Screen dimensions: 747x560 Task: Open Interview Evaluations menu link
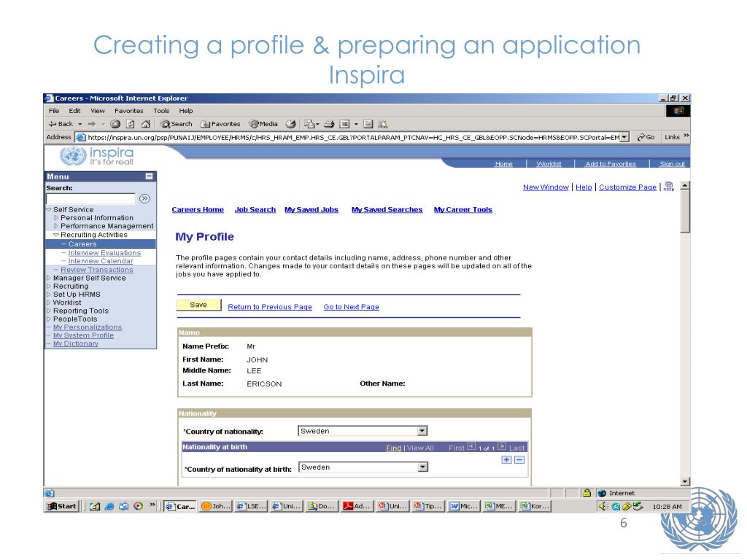click(x=104, y=253)
